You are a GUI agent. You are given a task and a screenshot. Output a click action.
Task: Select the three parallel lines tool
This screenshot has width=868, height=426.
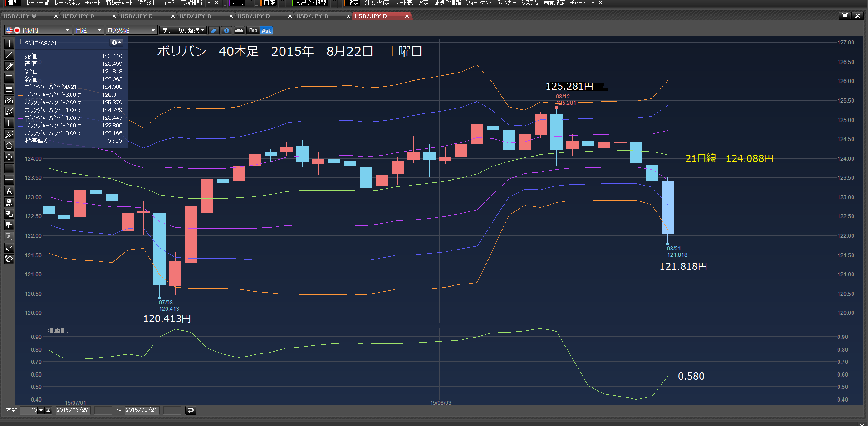click(x=9, y=78)
